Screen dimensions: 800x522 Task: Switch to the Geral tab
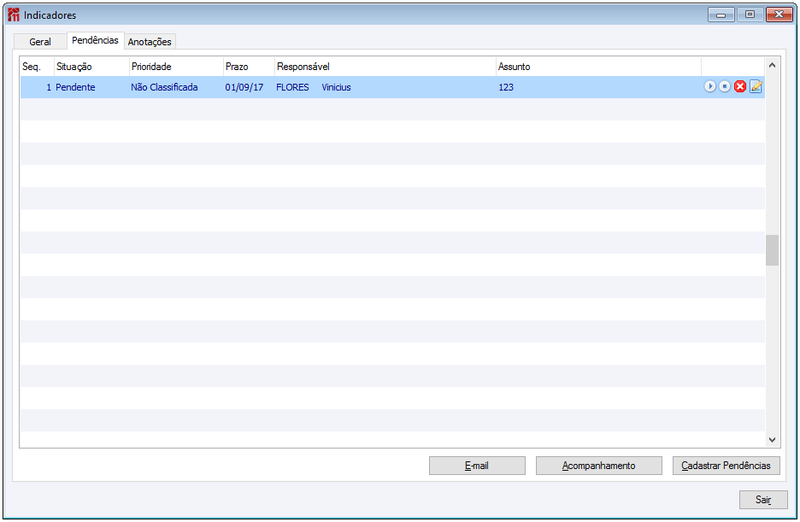coord(40,42)
